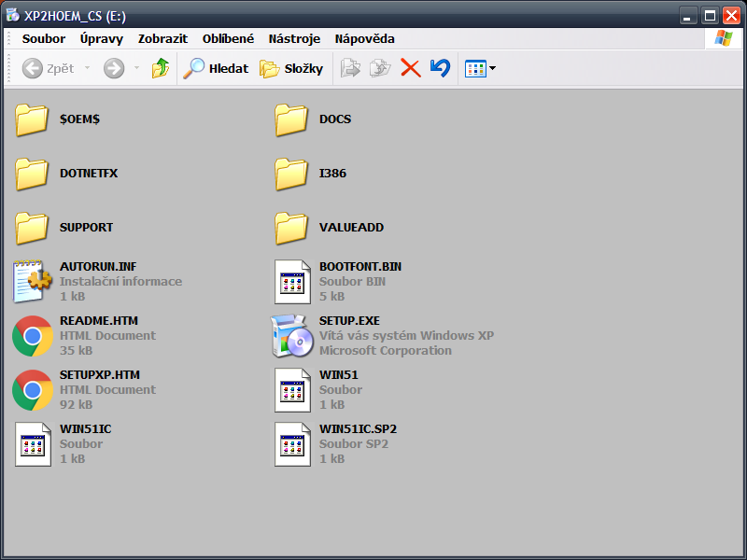Click the red Delete X icon

point(411,68)
